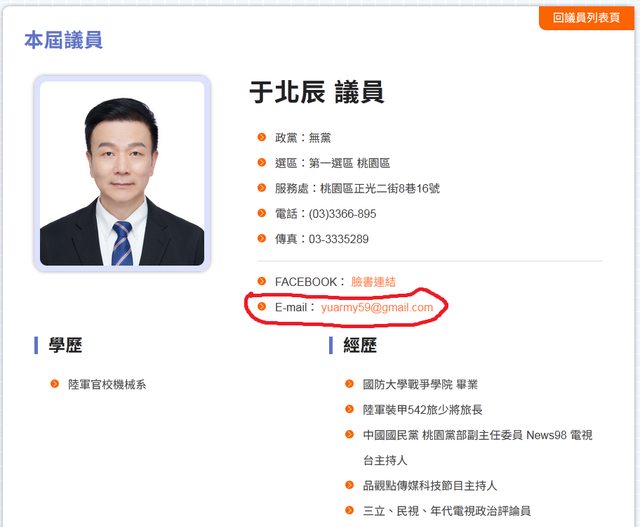Click the 服務處 address text
The width and height of the screenshot is (640, 527).
(357, 188)
